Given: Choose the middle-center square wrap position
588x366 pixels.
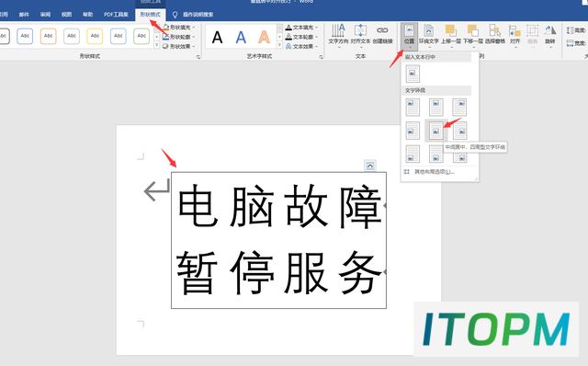Looking at the screenshot, I should point(435,131).
